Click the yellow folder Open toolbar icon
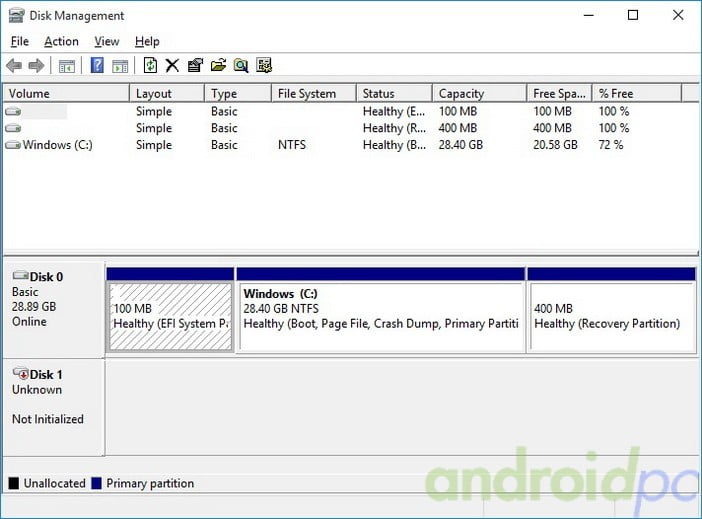Image resolution: width=702 pixels, height=519 pixels. (218, 66)
